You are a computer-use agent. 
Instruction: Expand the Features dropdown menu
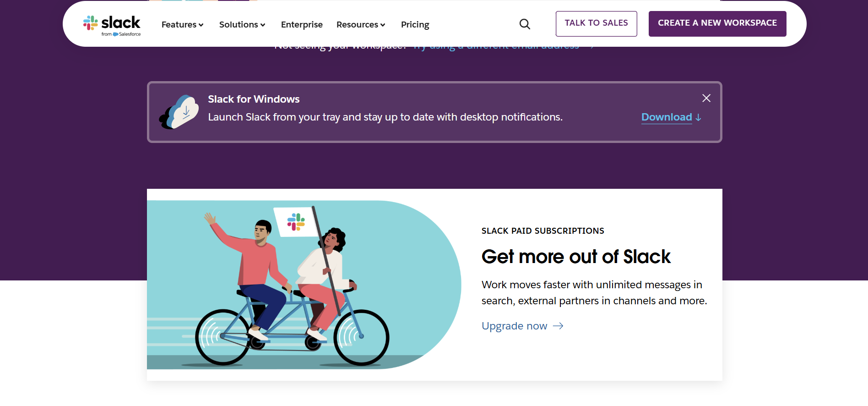pos(182,25)
